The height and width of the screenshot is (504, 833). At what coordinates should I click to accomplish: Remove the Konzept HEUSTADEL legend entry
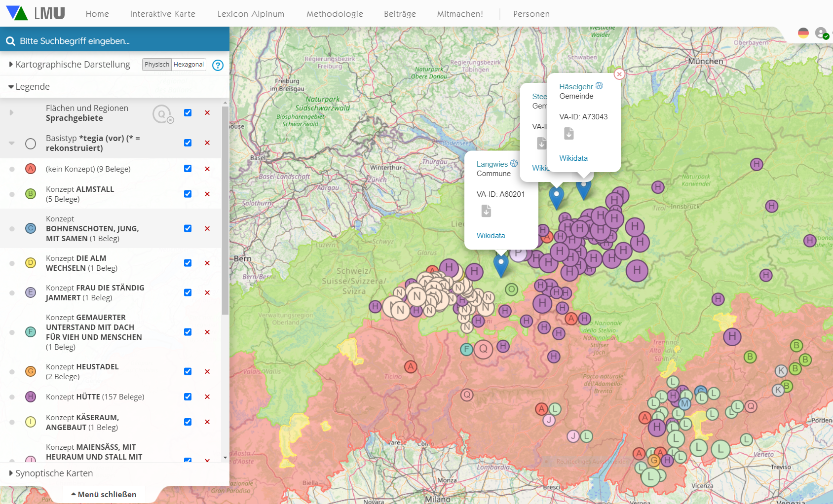click(207, 371)
